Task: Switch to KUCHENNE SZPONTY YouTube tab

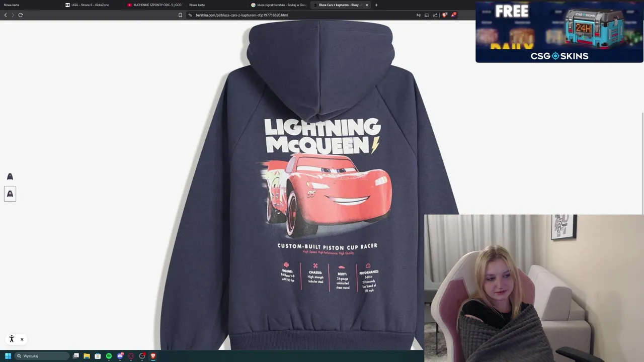Action: [x=154, y=5]
